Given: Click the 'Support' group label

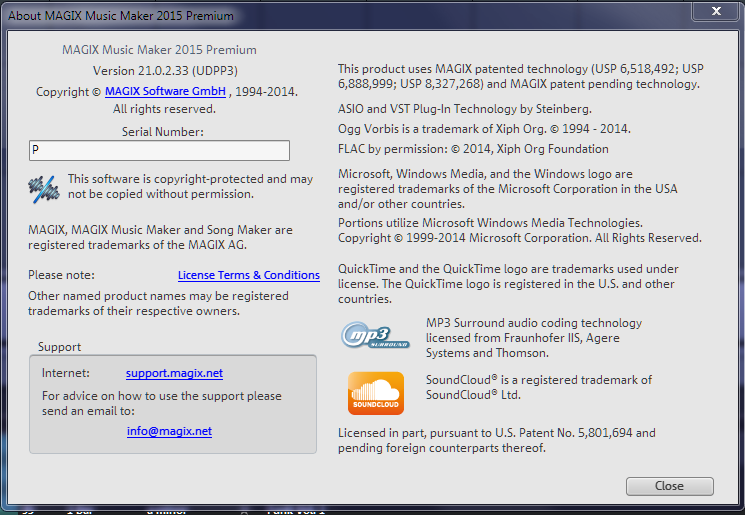Looking at the screenshot, I should tap(59, 347).
